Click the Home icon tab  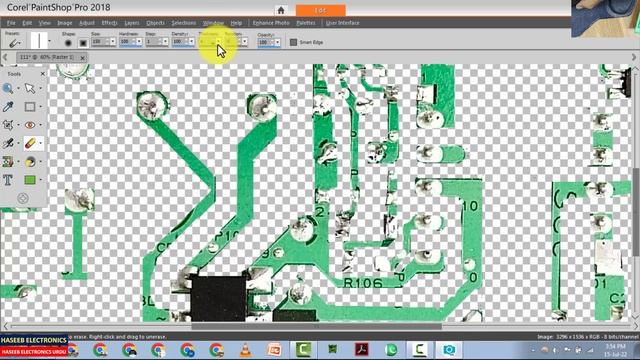click(281, 10)
